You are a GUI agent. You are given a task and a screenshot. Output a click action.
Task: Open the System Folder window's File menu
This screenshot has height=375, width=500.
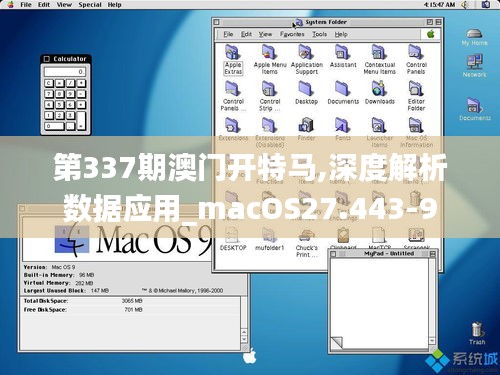pyautogui.click(x=228, y=34)
